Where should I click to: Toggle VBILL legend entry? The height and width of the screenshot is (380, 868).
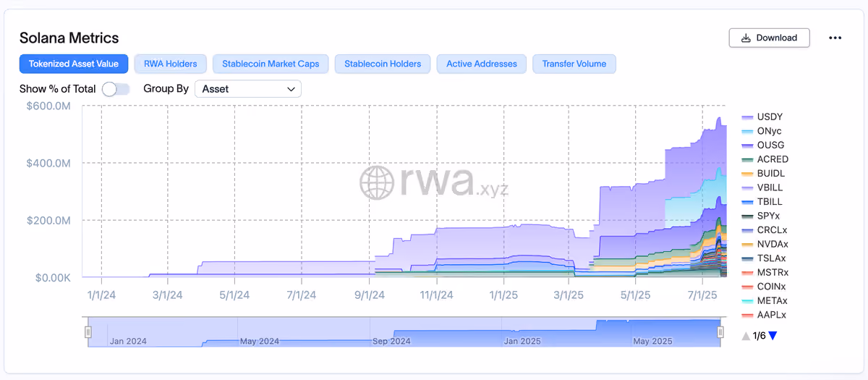762,187
